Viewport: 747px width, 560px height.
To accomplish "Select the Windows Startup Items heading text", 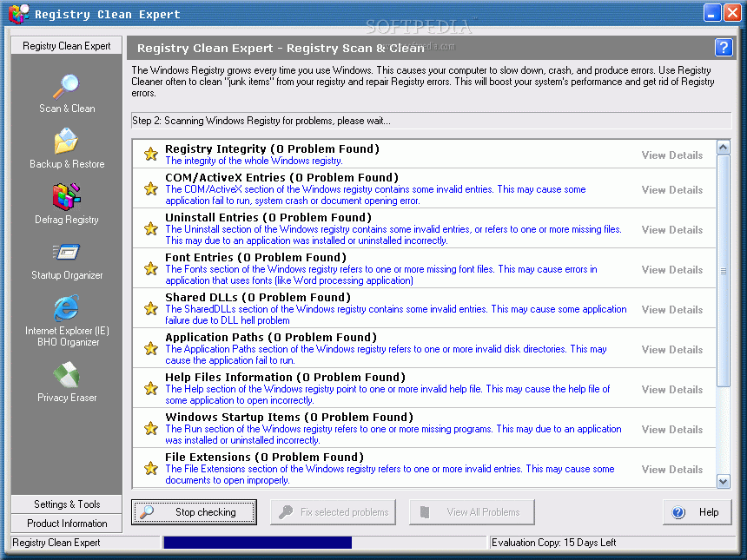I will click(289, 418).
